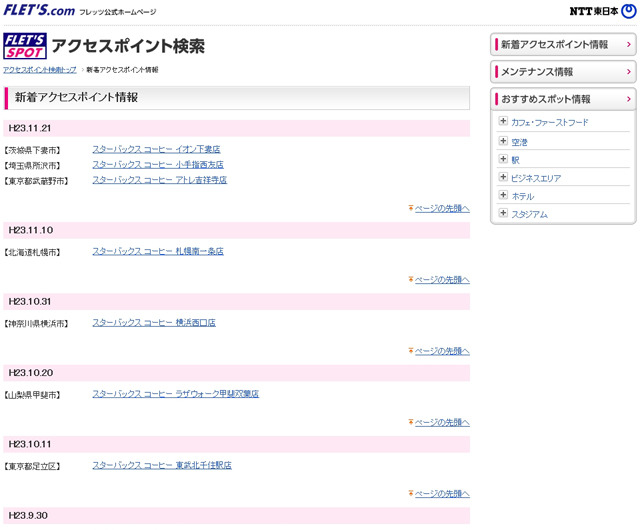Expand the スタジアム category
The image size is (640, 530).
(x=503, y=213)
